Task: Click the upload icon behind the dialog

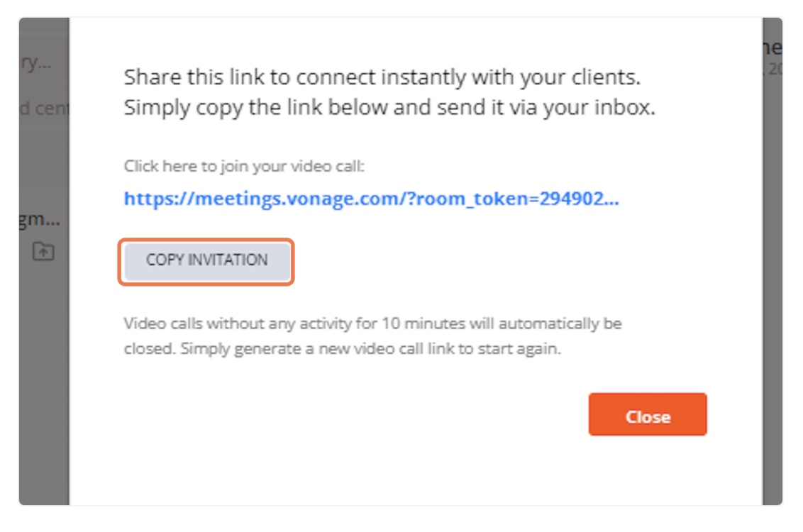Action: click(43, 251)
